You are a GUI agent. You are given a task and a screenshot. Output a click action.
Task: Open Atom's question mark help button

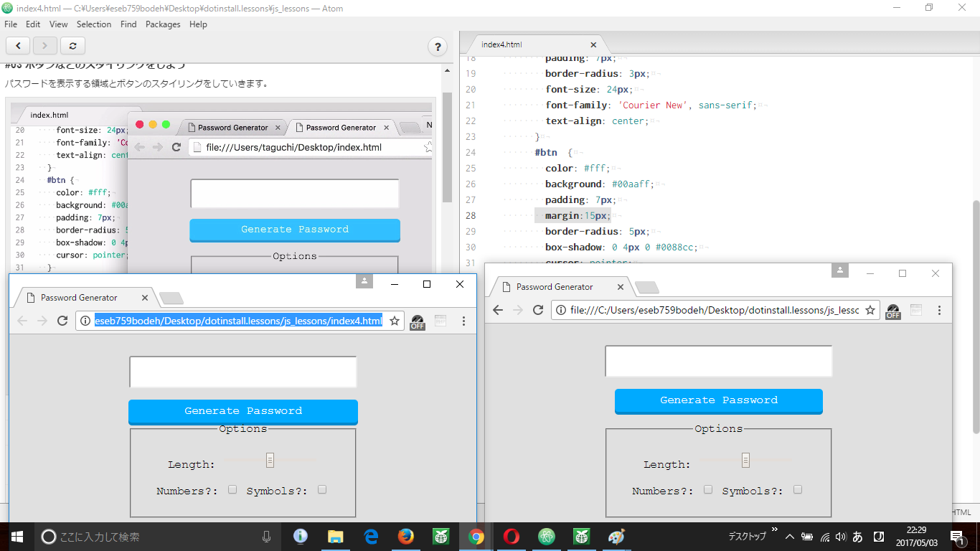pyautogui.click(x=438, y=47)
